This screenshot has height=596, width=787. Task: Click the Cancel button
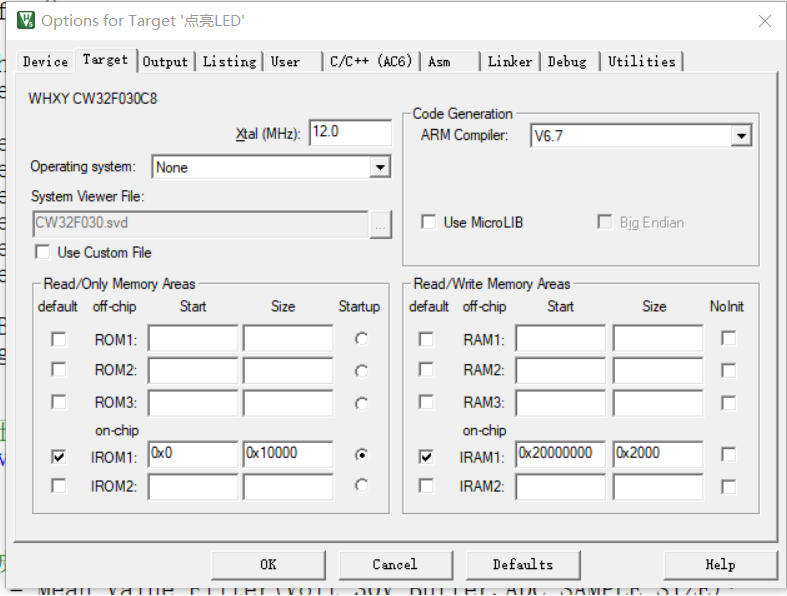pos(396,565)
